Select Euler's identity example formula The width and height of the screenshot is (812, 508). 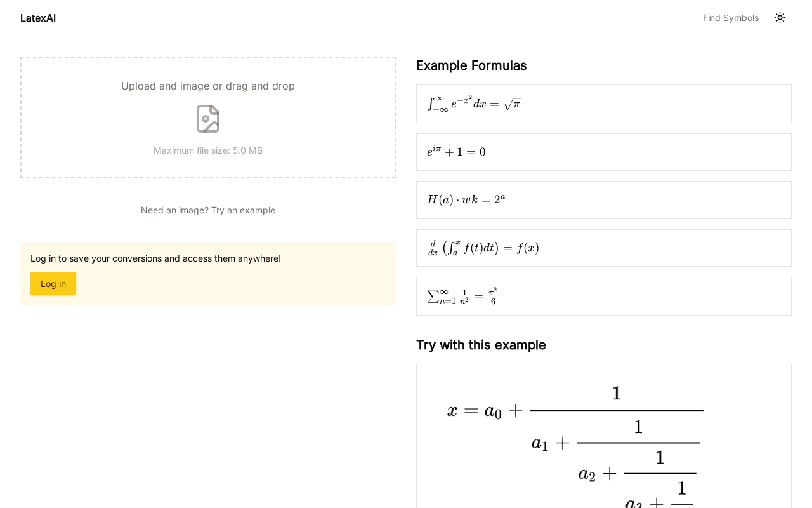click(604, 152)
